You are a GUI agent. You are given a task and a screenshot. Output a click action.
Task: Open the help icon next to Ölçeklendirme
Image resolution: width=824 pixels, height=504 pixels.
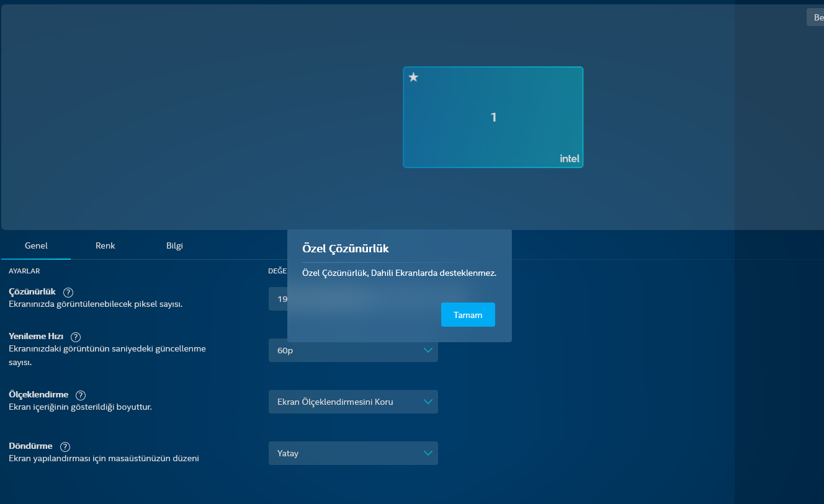pos(81,395)
